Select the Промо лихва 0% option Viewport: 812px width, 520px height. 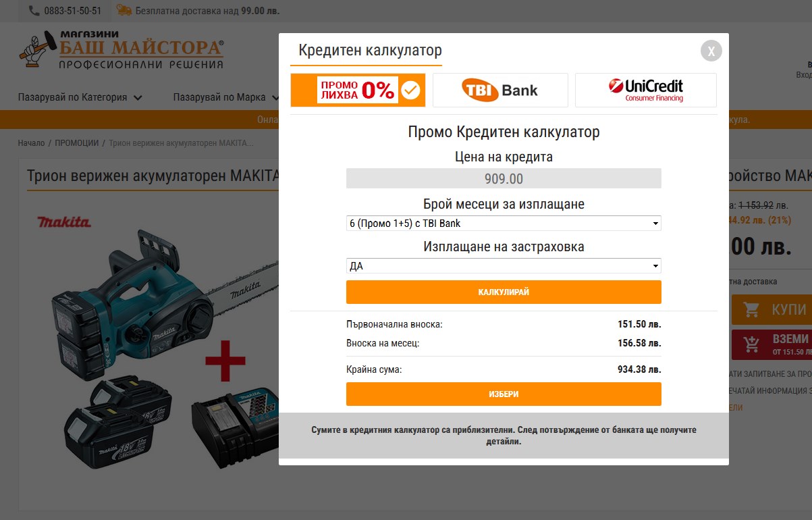coord(358,90)
